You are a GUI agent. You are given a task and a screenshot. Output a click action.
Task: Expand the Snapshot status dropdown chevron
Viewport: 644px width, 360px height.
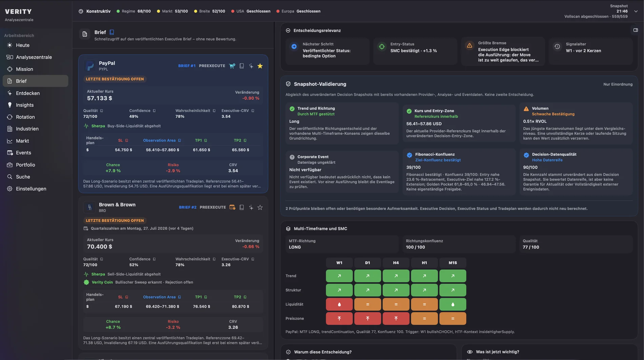coord(636,11)
